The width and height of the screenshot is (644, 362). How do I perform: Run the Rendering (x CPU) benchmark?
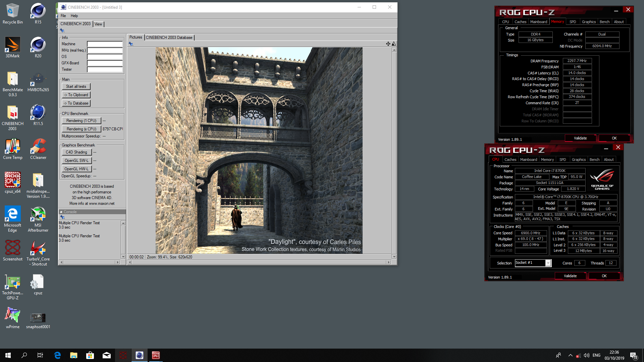[x=81, y=129]
